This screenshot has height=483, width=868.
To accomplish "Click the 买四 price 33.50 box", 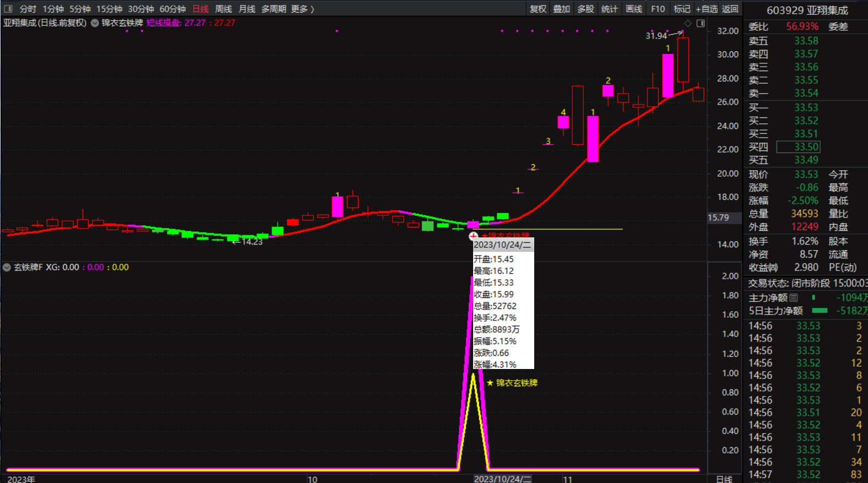I will (798, 147).
